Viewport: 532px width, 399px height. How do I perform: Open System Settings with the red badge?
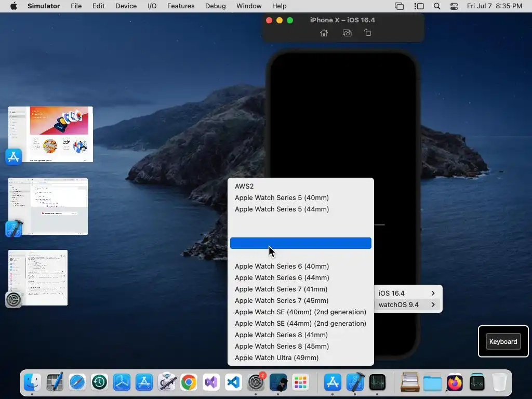[x=256, y=382]
